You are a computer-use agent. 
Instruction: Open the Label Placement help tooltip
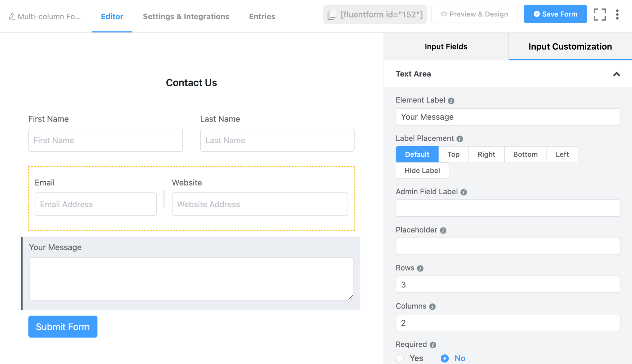(x=459, y=139)
